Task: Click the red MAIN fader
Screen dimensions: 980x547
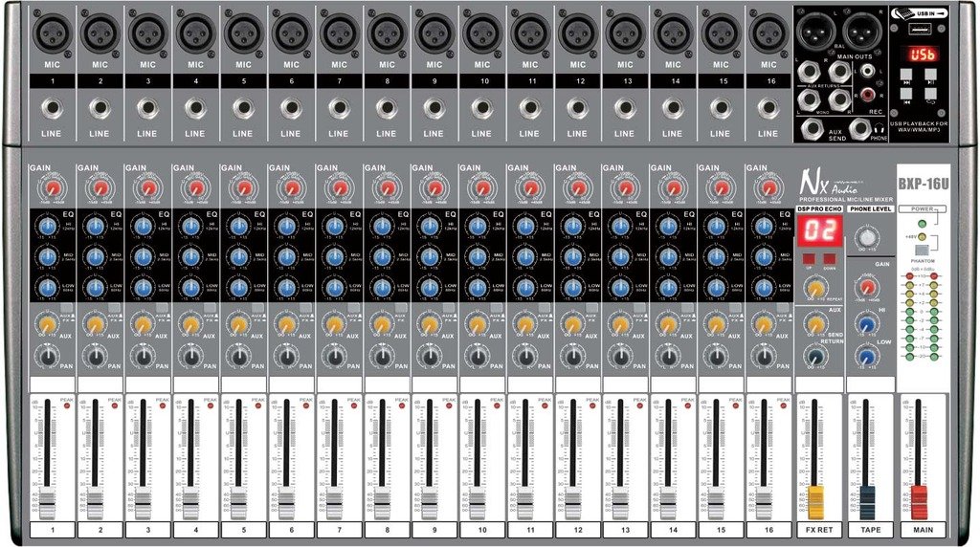Action: [x=919, y=501]
